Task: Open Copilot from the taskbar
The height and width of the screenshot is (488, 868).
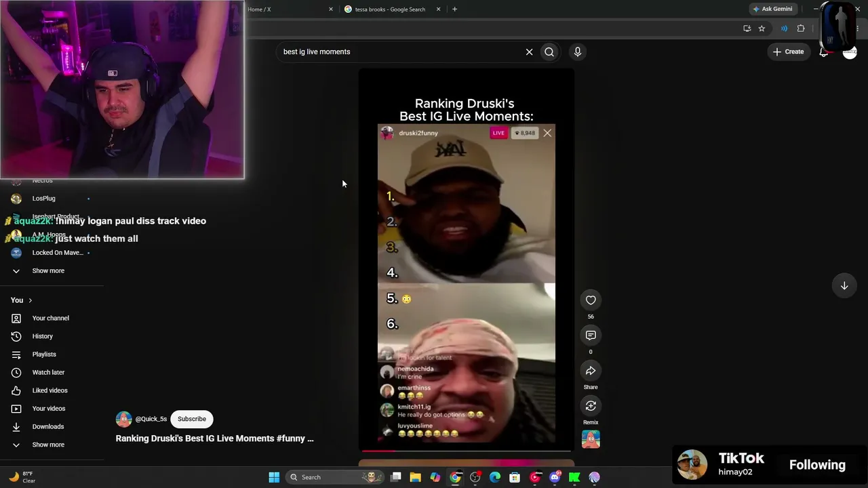Action: coord(435,477)
